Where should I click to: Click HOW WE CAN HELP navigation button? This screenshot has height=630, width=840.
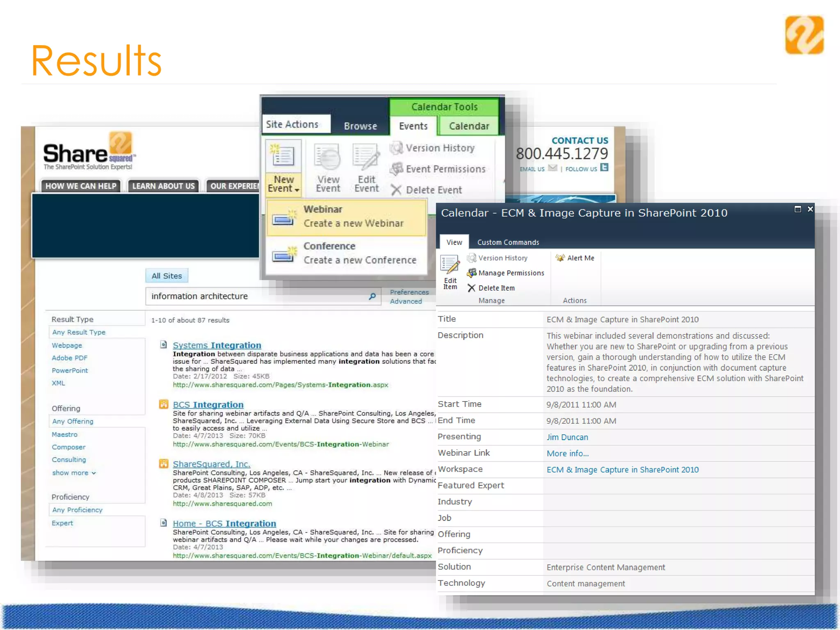coord(81,186)
